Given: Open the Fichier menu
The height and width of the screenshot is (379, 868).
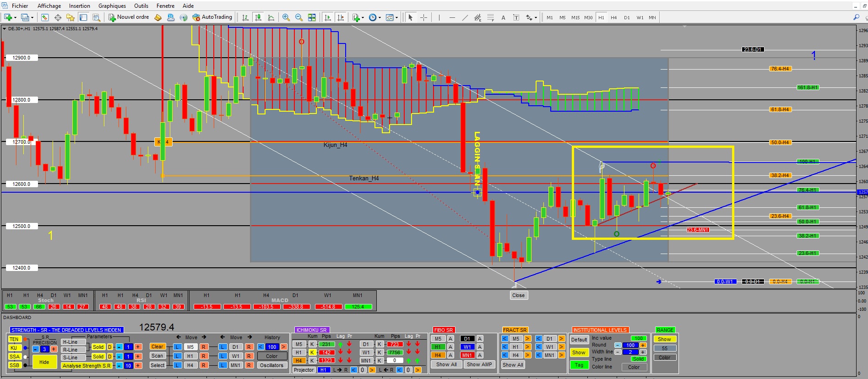Looking at the screenshot, I should pos(20,6).
